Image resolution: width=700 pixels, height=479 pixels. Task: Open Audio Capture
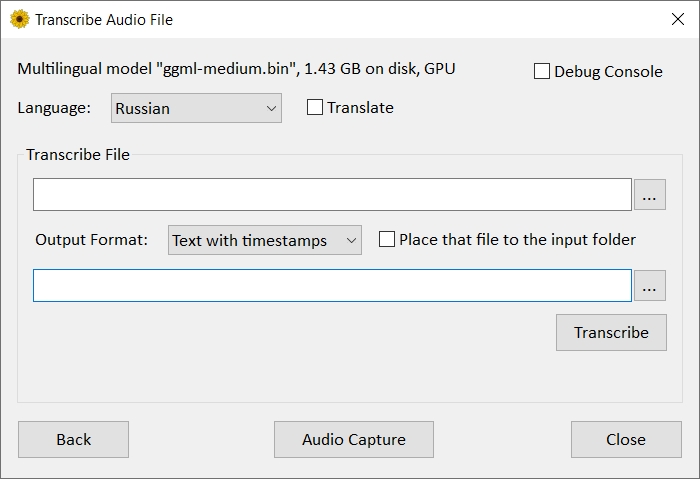point(354,440)
